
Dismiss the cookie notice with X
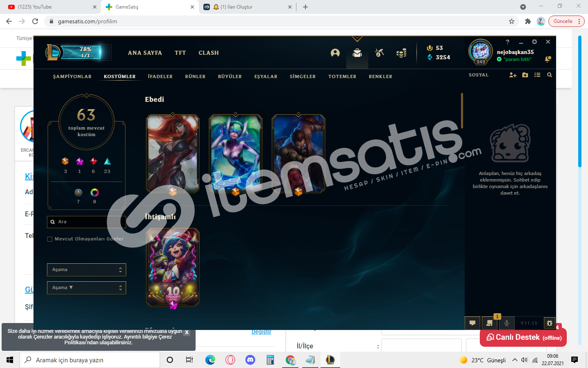[x=187, y=332]
